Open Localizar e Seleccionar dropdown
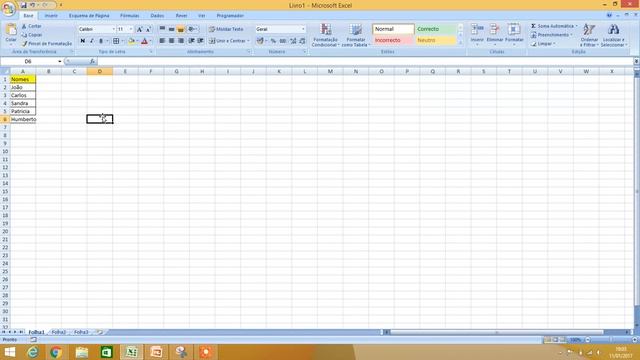The height and width of the screenshot is (360, 640). 613,36
